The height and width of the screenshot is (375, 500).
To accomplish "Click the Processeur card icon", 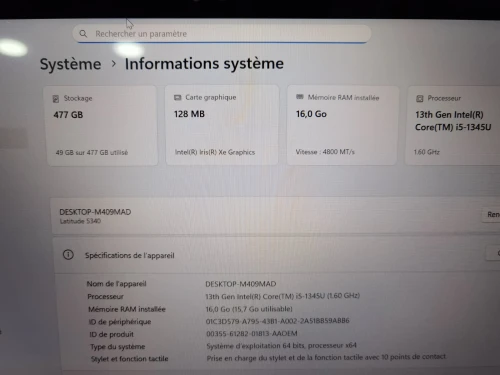I will pos(420,98).
